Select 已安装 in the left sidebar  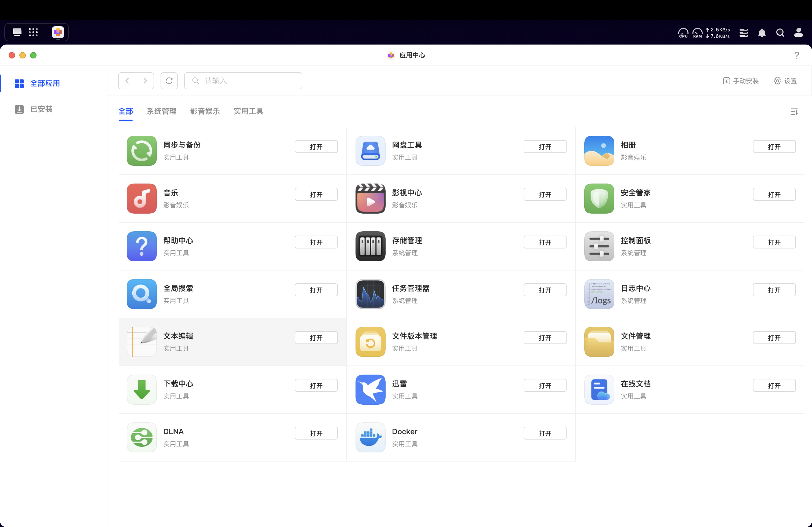(41, 109)
